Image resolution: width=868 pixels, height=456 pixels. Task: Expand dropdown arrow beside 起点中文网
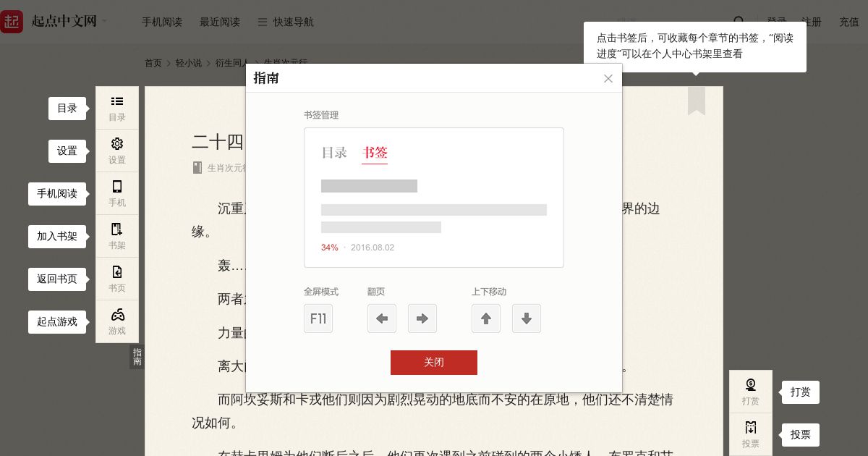(104, 22)
